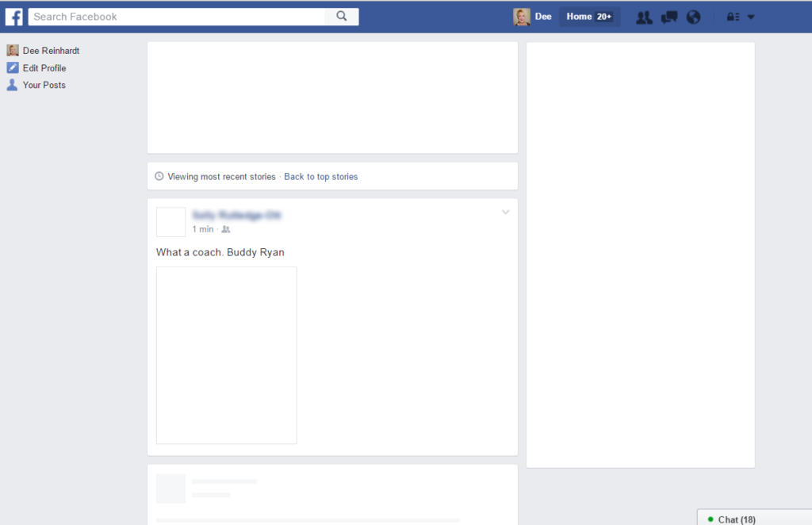
Task: Open the notifications globe icon
Action: click(x=693, y=17)
